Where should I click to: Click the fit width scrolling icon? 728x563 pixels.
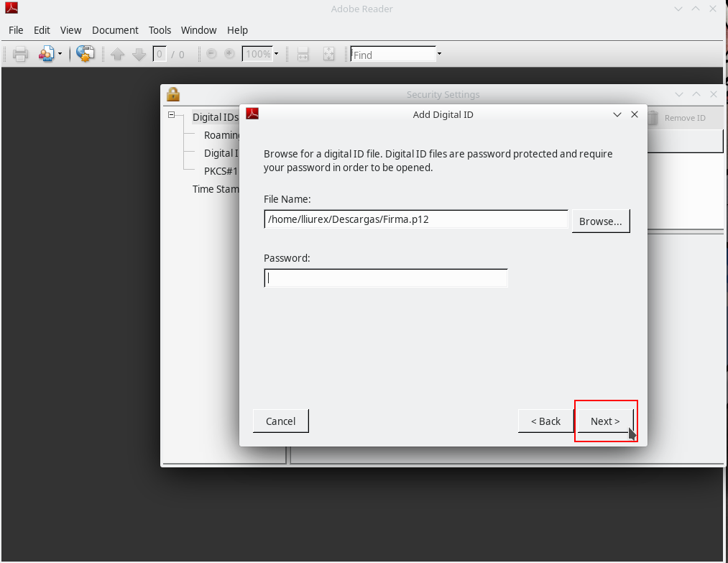click(303, 54)
